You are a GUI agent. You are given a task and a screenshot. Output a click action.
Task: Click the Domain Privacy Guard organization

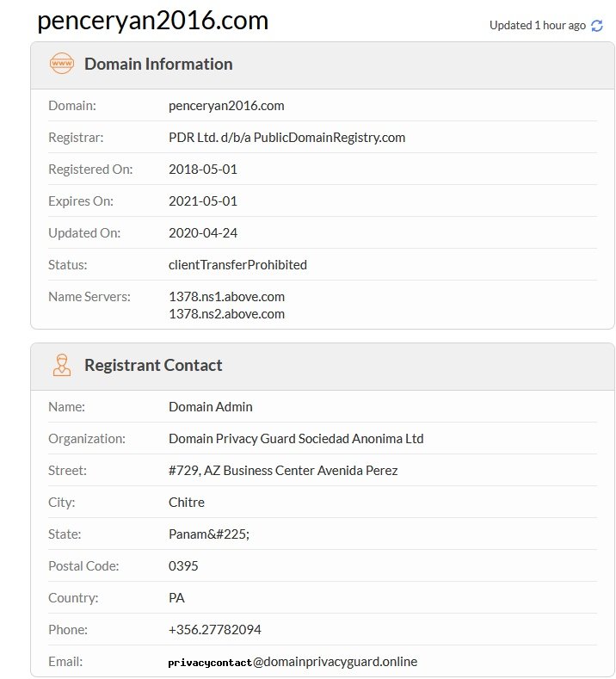(296, 439)
